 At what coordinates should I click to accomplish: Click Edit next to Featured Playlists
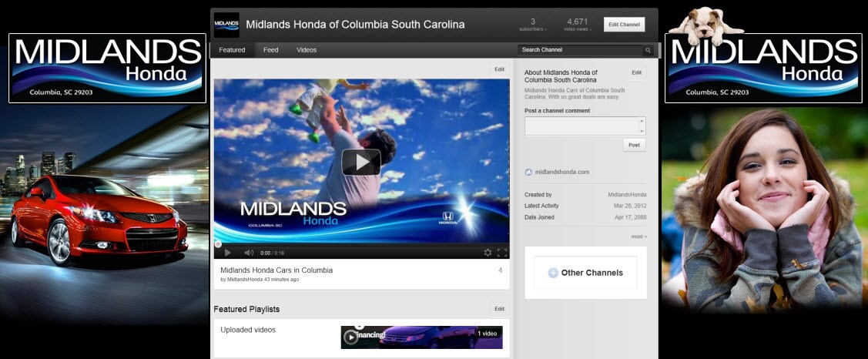[x=499, y=309]
